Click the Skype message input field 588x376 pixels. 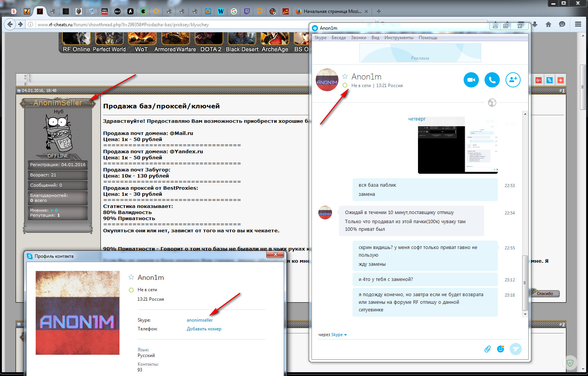[399, 349]
